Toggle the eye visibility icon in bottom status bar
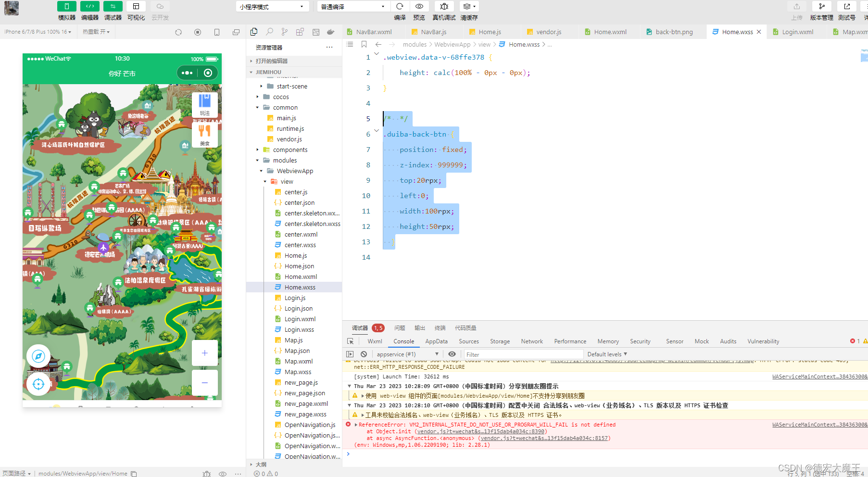Screen dimensions: 868x477 223,473
